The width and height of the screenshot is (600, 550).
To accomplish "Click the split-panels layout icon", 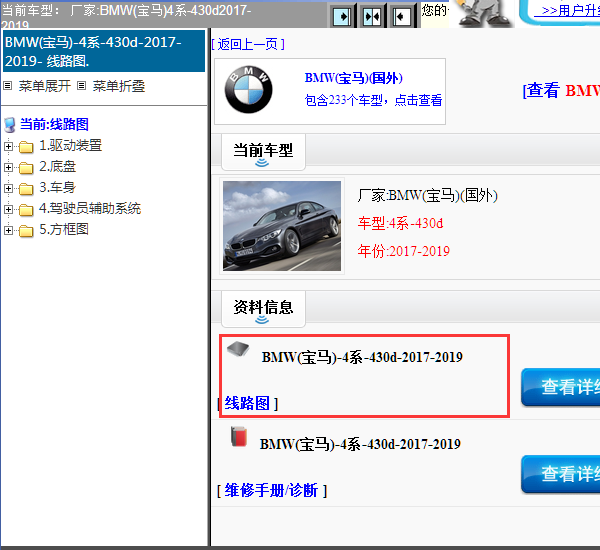I will pyautogui.click(x=372, y=16).
